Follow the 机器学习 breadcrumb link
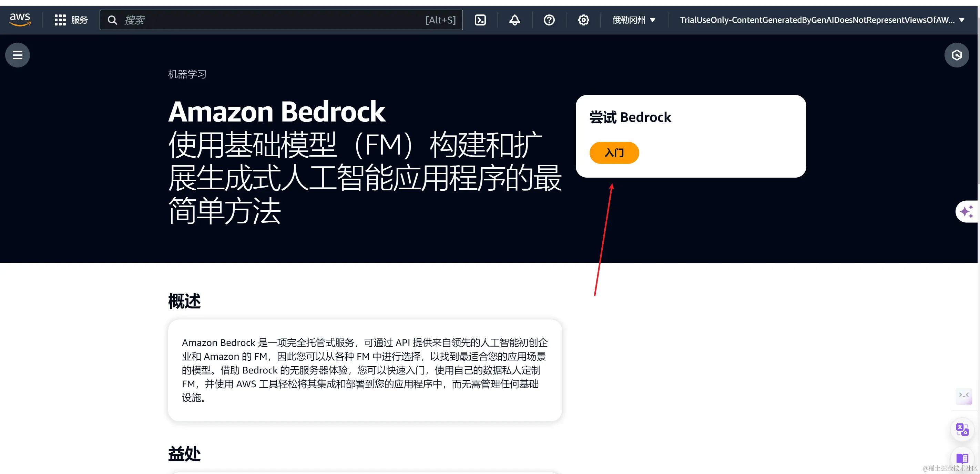Viewport: 980px width, 474px height. (x=187, y=74)
